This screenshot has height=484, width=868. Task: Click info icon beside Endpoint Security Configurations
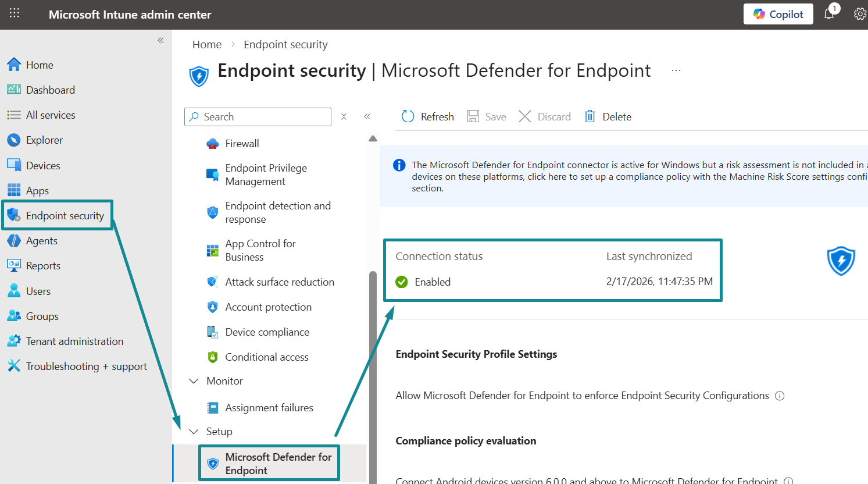[780, 396]
